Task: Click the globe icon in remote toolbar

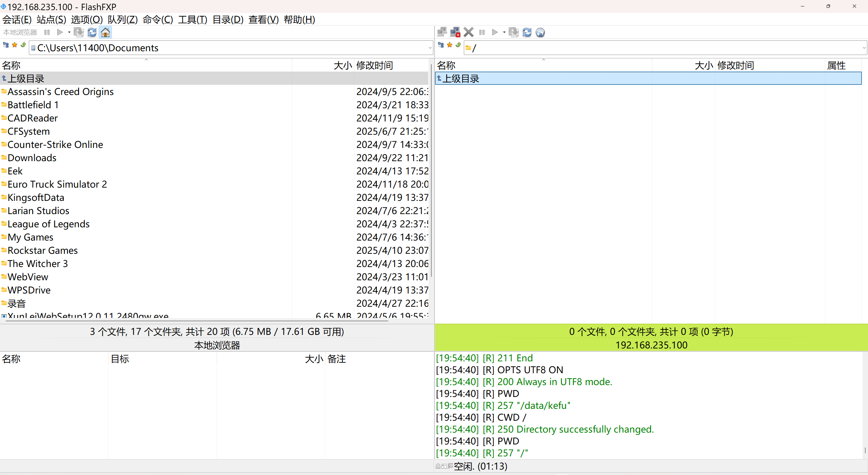Action: (x=540, y=32)
